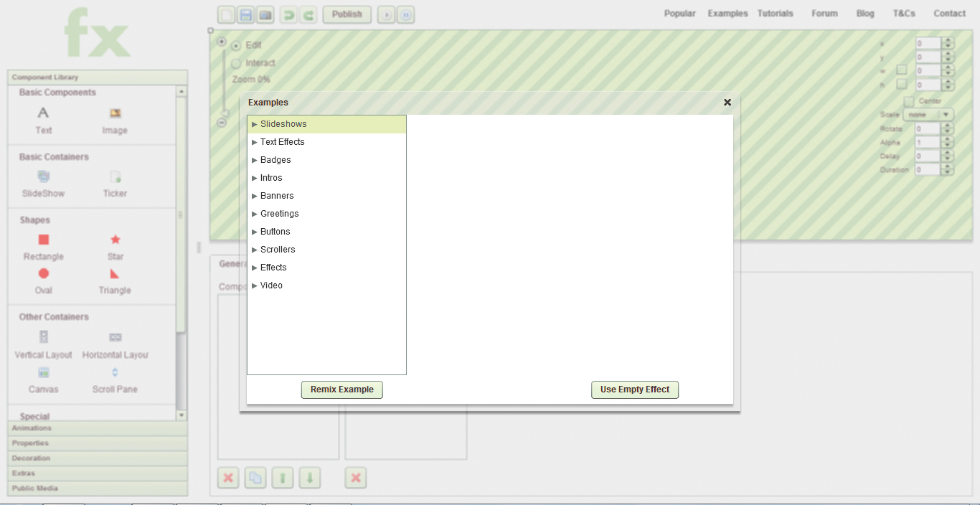The image size is (980, 505).
Task: Open the Scale dropdown
Action: 928,115
